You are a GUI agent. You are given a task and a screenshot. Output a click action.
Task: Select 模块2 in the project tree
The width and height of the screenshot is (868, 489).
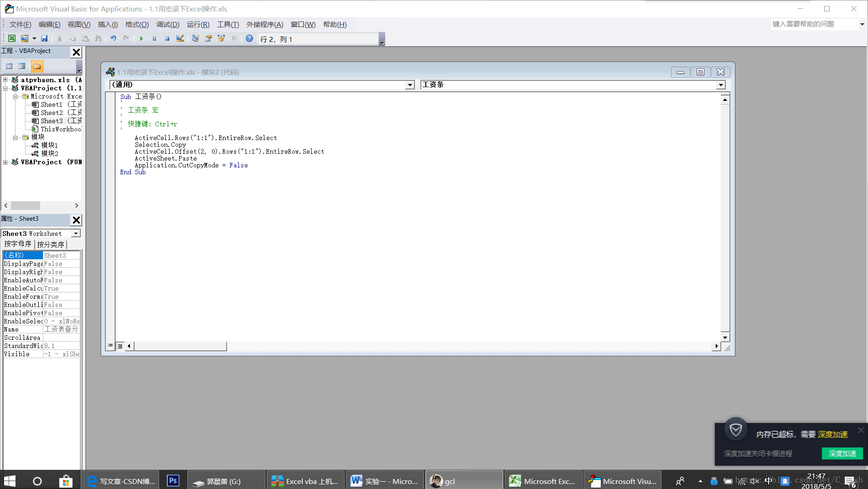coord(45,153)
